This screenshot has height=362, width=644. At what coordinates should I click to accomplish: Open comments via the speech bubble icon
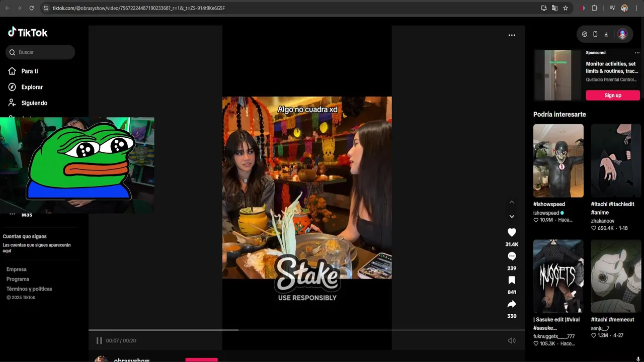pyautogui.click(x=512, y=256)
